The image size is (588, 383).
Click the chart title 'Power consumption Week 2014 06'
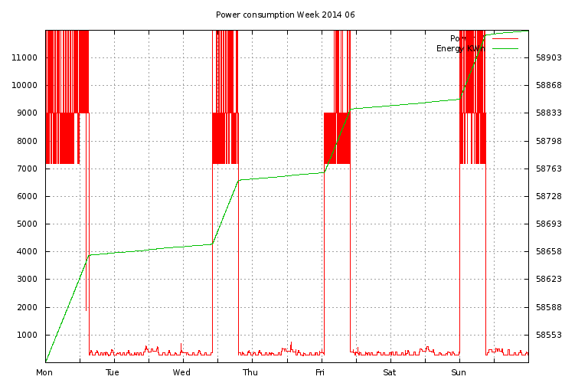pos(285,15)
